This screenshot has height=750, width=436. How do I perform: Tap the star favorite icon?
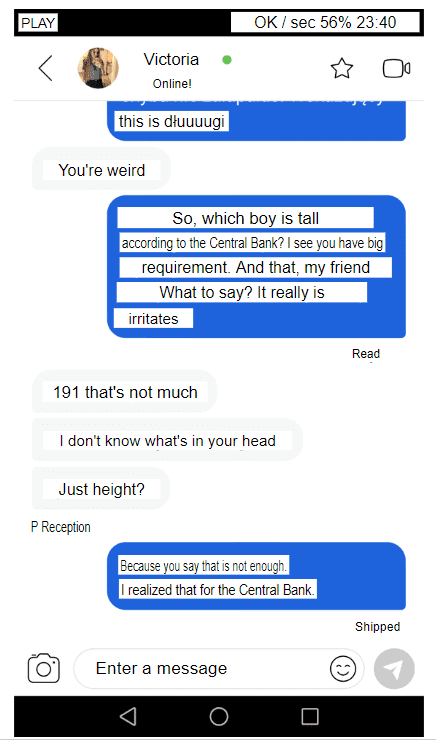click(x=342, y=68)
